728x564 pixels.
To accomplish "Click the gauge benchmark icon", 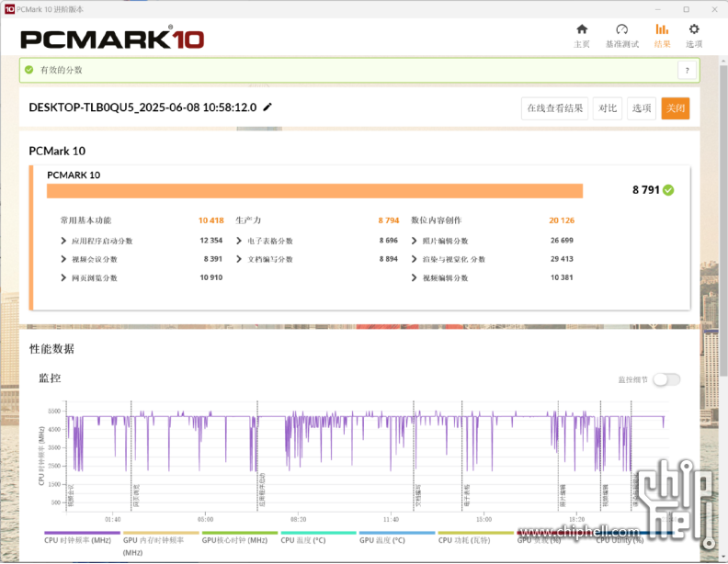I will (x=622, y=29).
